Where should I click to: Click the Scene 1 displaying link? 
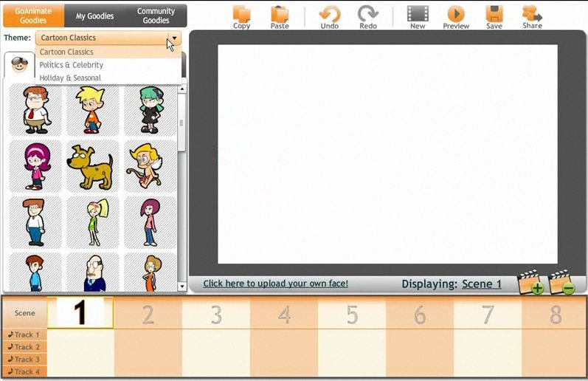click(x=482, y=284)
